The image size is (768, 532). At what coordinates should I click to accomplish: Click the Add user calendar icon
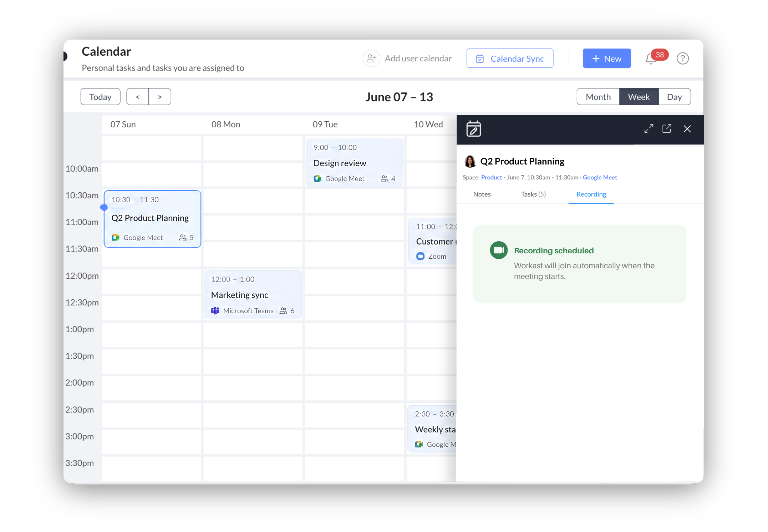[371, 58]
